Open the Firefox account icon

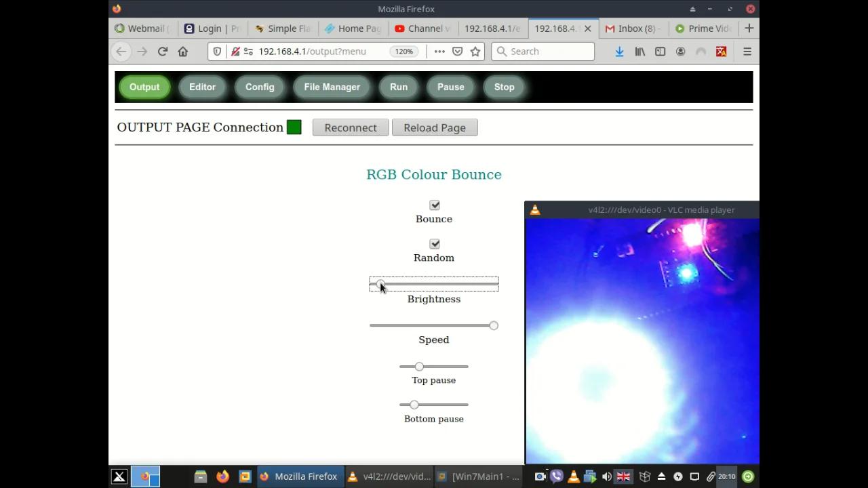tap(680, 52)
